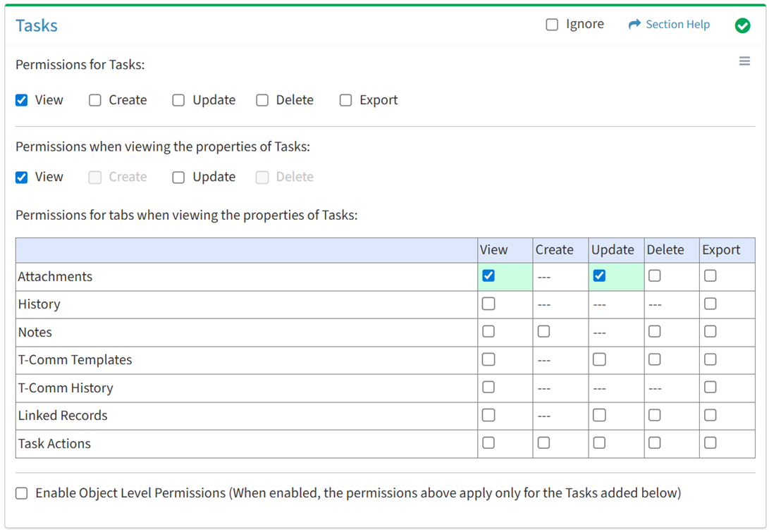769x532 pixels.
Task: Click the Section Help arrow icon
Action: 634,25
